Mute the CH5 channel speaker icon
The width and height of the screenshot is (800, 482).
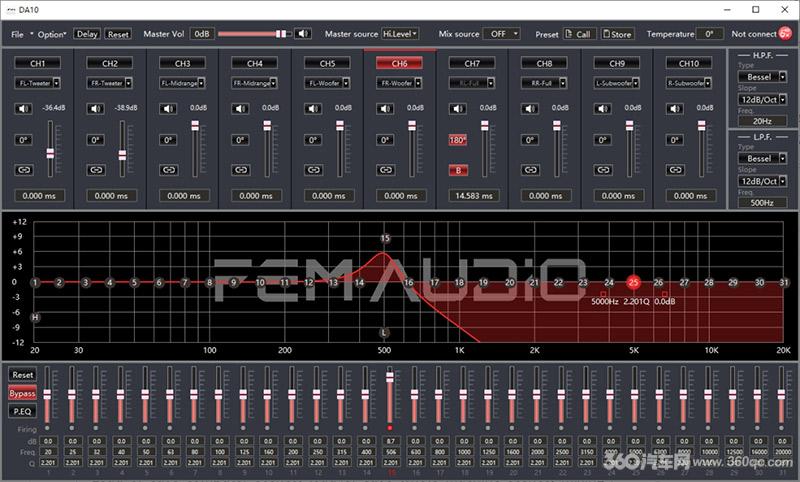point(313,108)
